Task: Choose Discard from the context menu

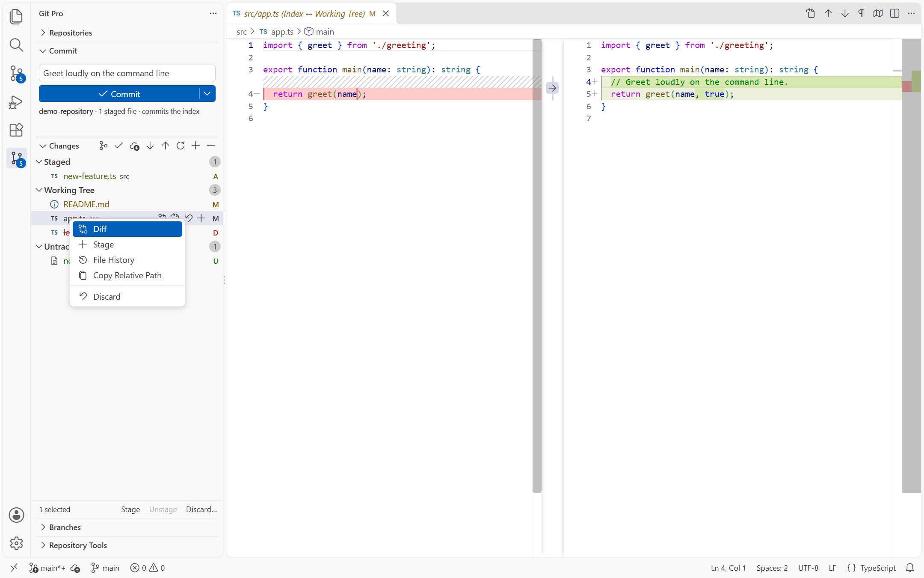Action: click(127, 297)
